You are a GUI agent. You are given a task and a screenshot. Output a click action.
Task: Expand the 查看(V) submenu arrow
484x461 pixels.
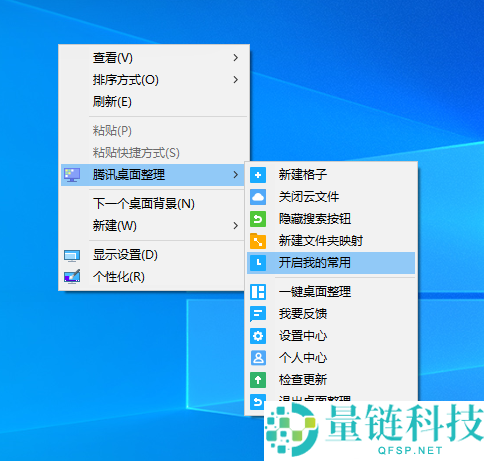coord(236,58)
